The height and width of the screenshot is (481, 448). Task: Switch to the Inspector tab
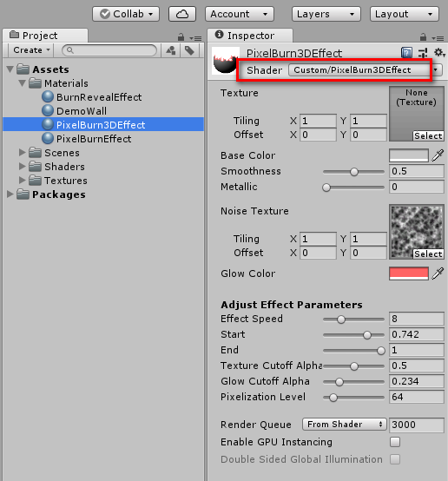[x=250, y=36]
